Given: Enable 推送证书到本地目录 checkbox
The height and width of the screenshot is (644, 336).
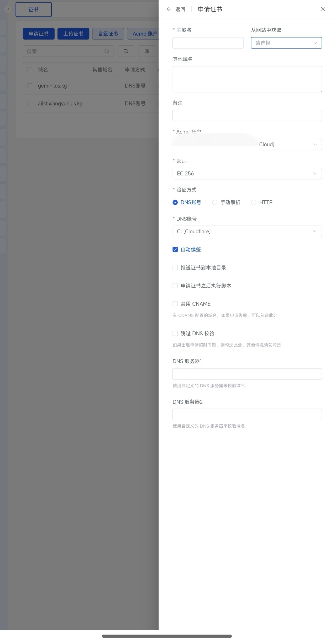Looking at the screenshot, I should tap(175, 268).
